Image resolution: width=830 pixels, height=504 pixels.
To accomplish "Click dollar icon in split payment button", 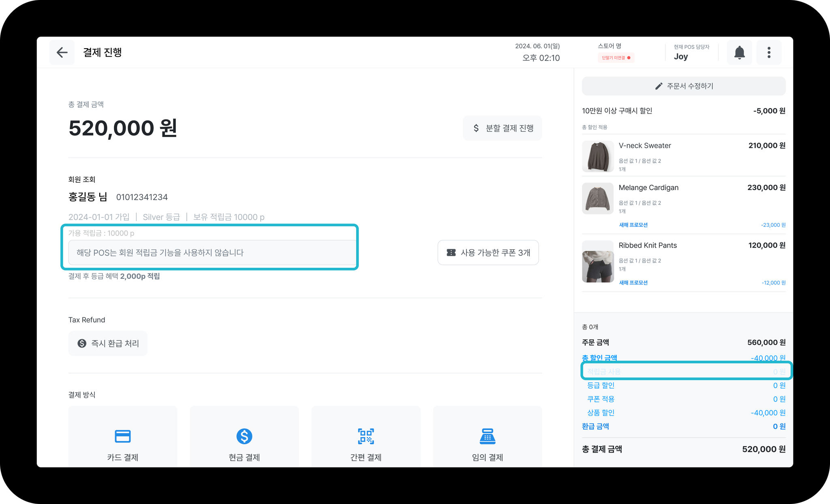I will (x=476, y=128).
